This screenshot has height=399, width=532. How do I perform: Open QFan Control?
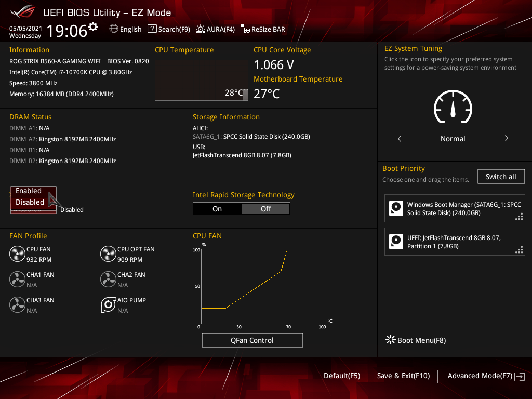(252, 340)
